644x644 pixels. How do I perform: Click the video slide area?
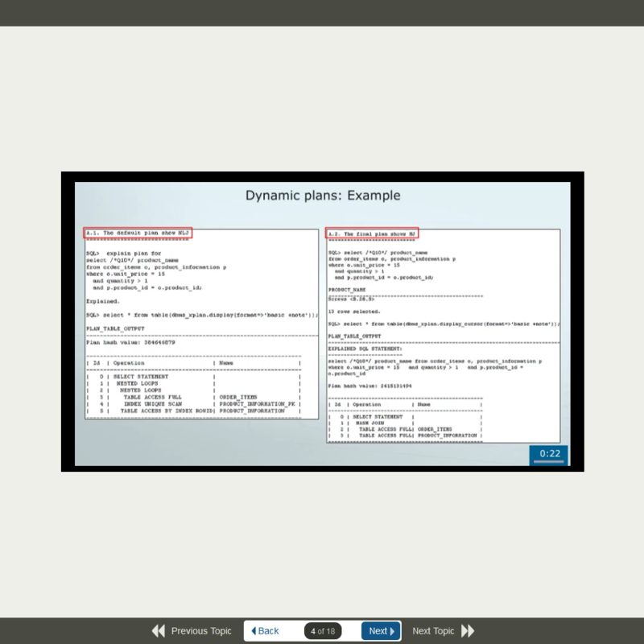(323, 321)
